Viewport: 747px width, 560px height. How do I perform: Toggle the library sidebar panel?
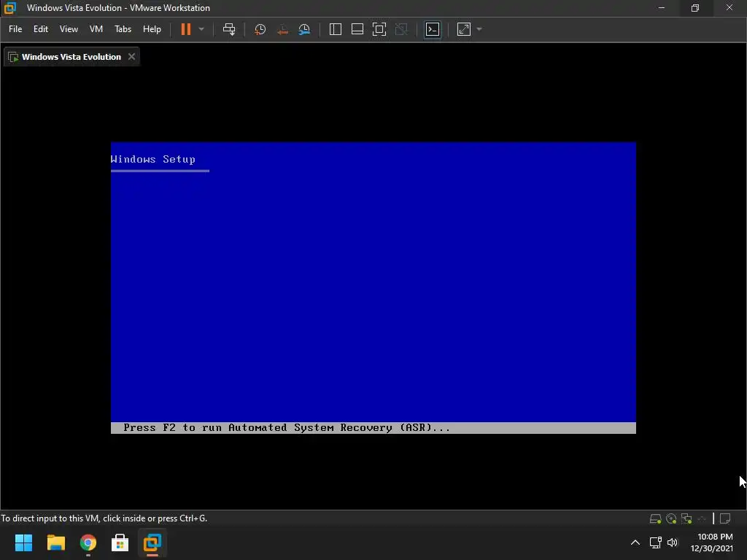336,29
